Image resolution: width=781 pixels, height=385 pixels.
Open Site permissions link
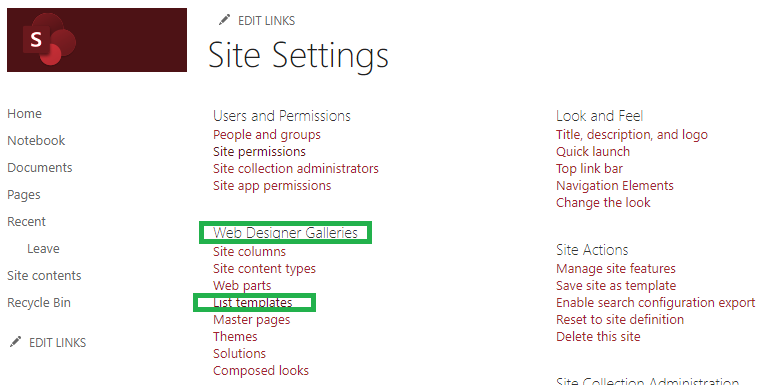(x=260, y=151)
